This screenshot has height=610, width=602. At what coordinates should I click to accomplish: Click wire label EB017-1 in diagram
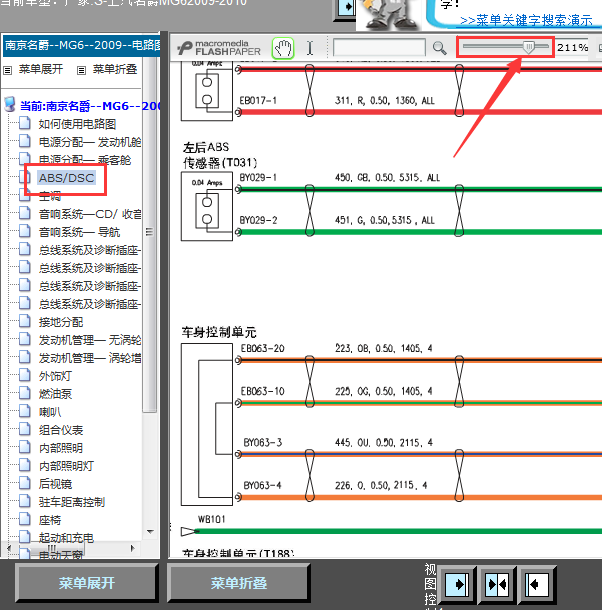pyautogui.click(x=258, y=101)
